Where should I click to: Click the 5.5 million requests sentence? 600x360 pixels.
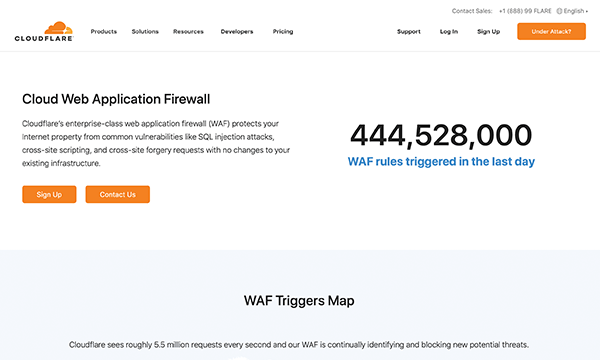[299, 345]
